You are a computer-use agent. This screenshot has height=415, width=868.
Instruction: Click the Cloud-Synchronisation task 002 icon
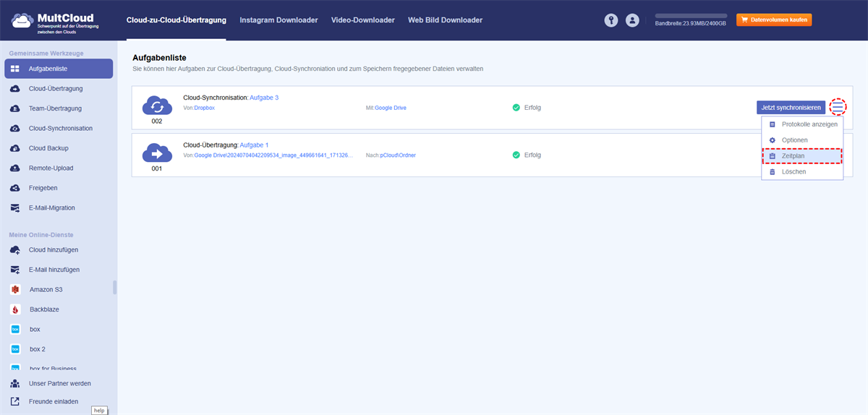coord(157,106)
